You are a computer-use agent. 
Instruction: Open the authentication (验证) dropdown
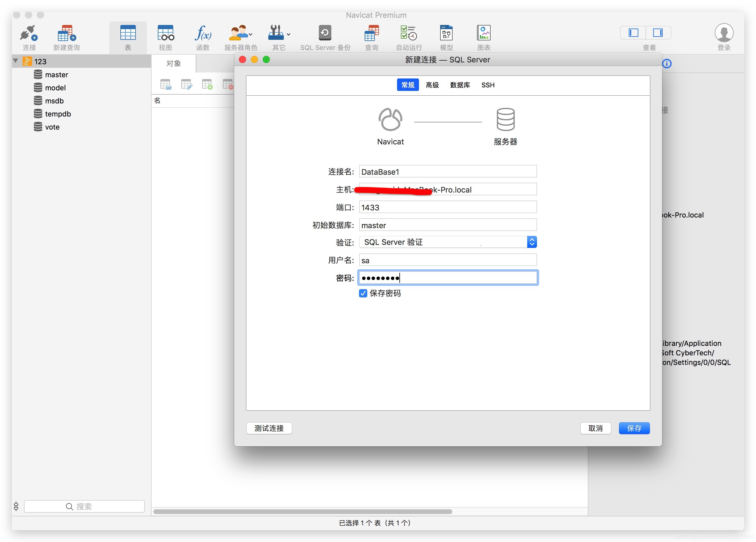click(x=448, y=242)
